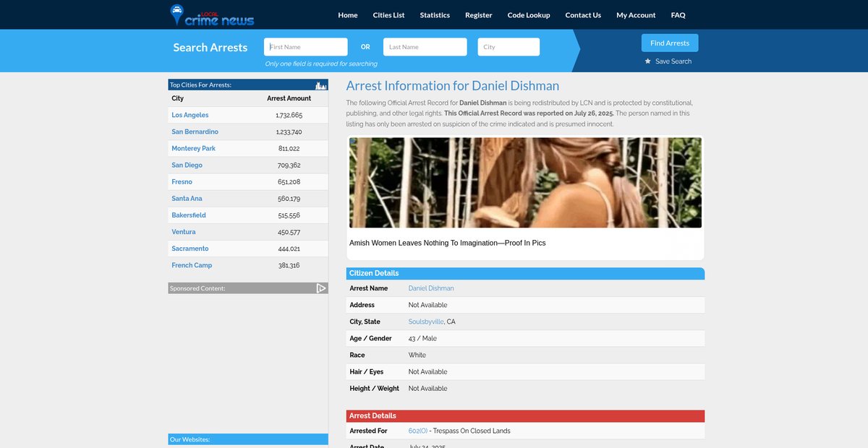Click the '1,233,740' arrest amount
The width and height of the screenshot is (868, 448).
pyautogui.click(x=289, y=132)
